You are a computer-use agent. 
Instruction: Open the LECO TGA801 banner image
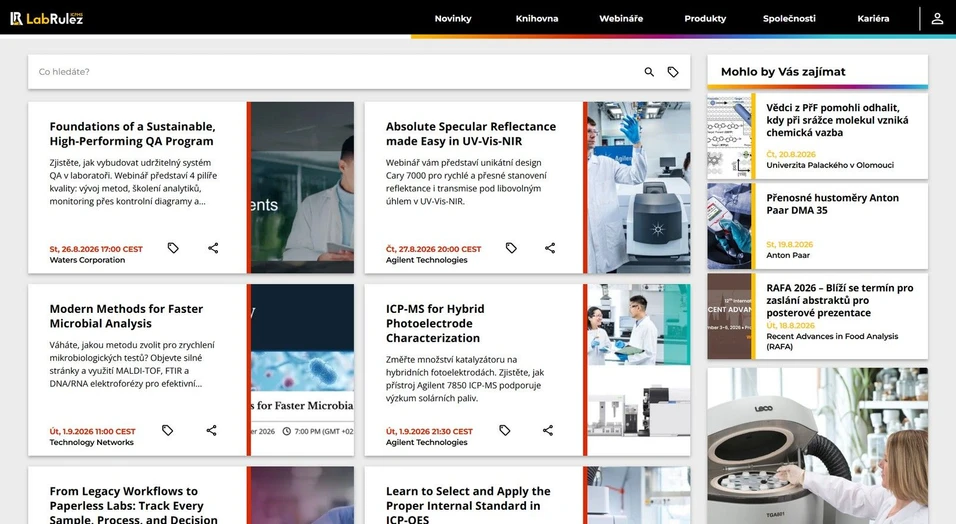tap(818, 445)
